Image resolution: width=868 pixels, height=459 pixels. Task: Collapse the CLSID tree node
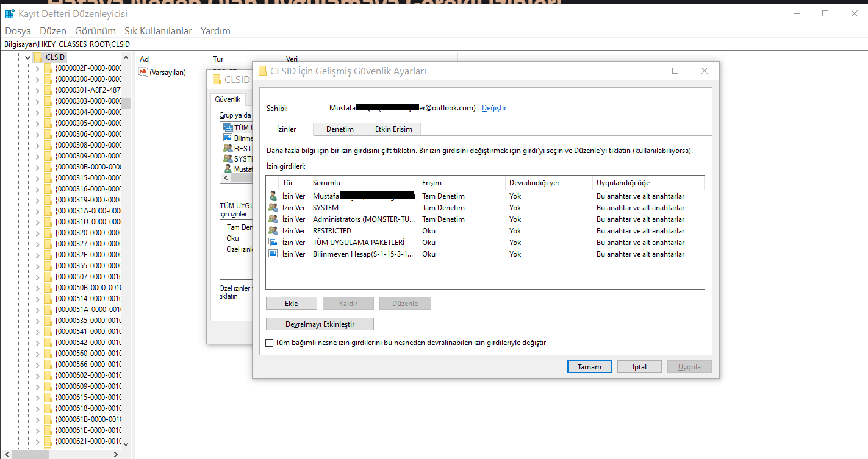27,56
